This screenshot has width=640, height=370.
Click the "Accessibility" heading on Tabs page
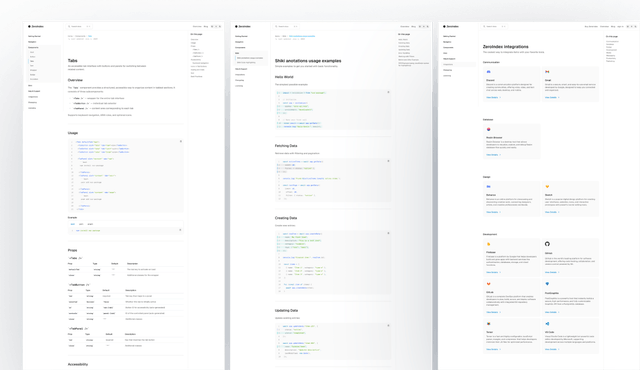pos(78,364)
